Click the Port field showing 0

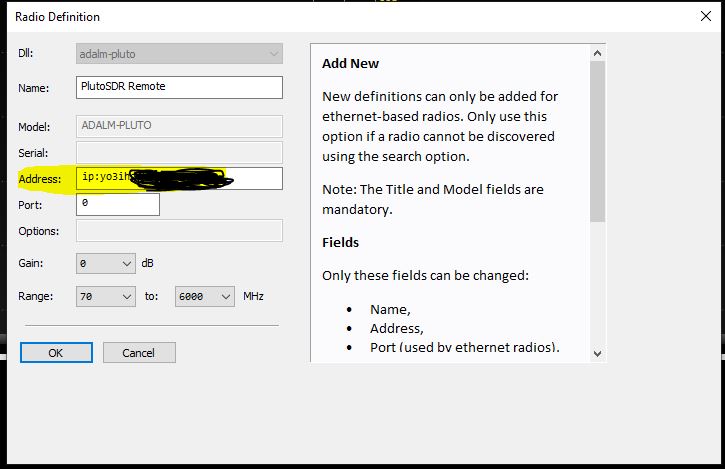[118, 204]
